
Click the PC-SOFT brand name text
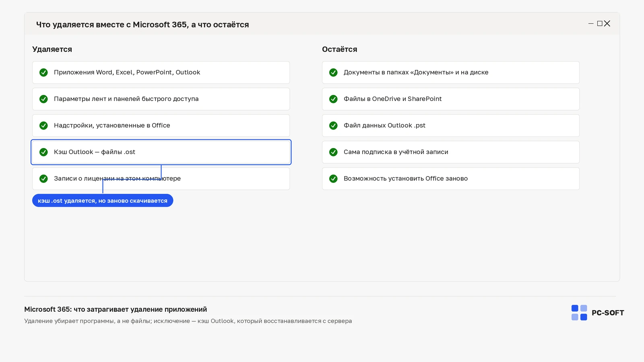(608, 313)
